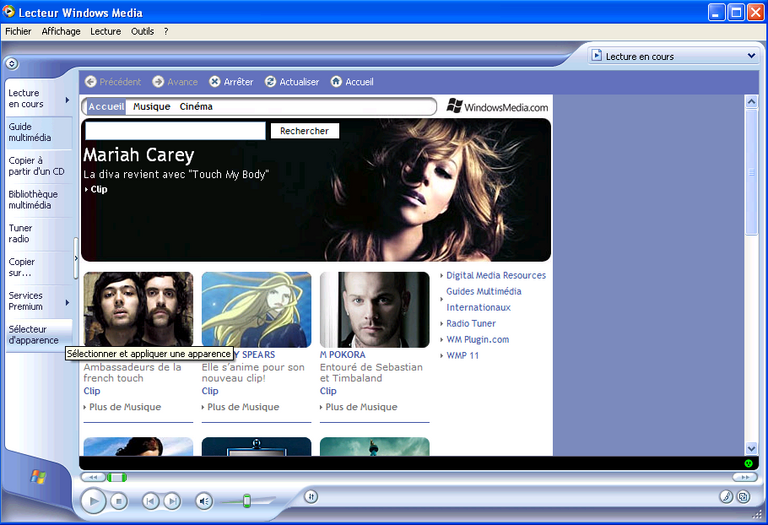Viewport: 768px width, 525px height.
Task: Open the ? help menu
Action: coord(166,31)
